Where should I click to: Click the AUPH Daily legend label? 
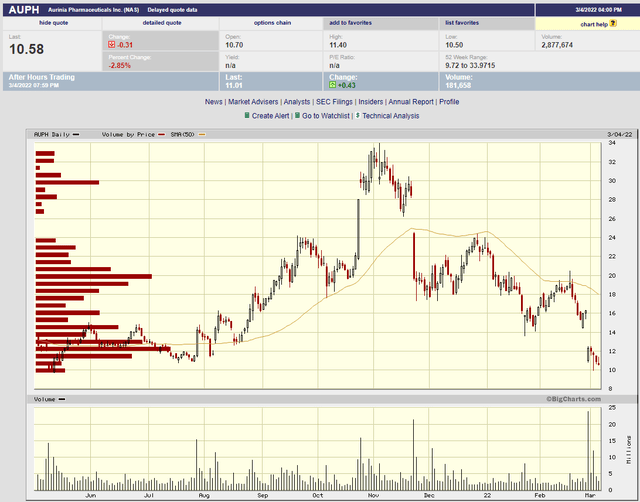pyautogui.click(x=52, y=134)
